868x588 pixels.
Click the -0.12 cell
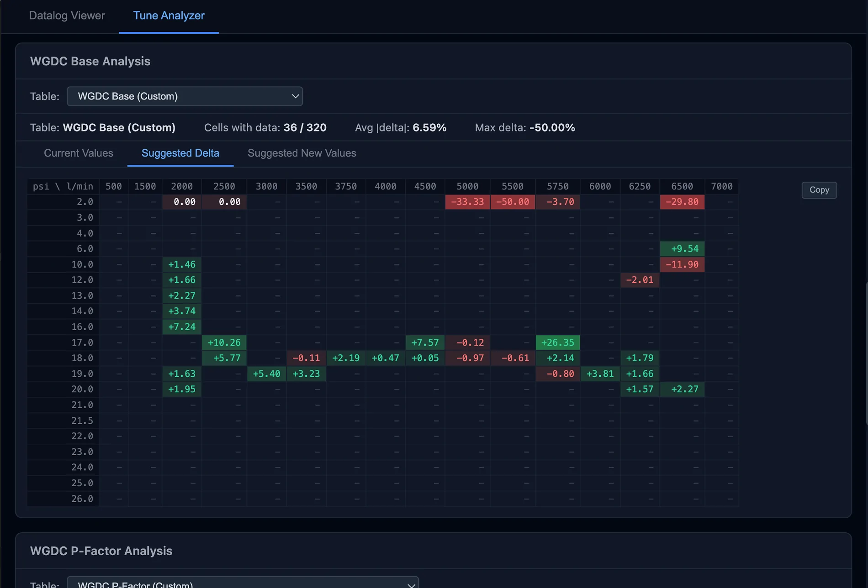pyautogui.click(x=467, y=342)
